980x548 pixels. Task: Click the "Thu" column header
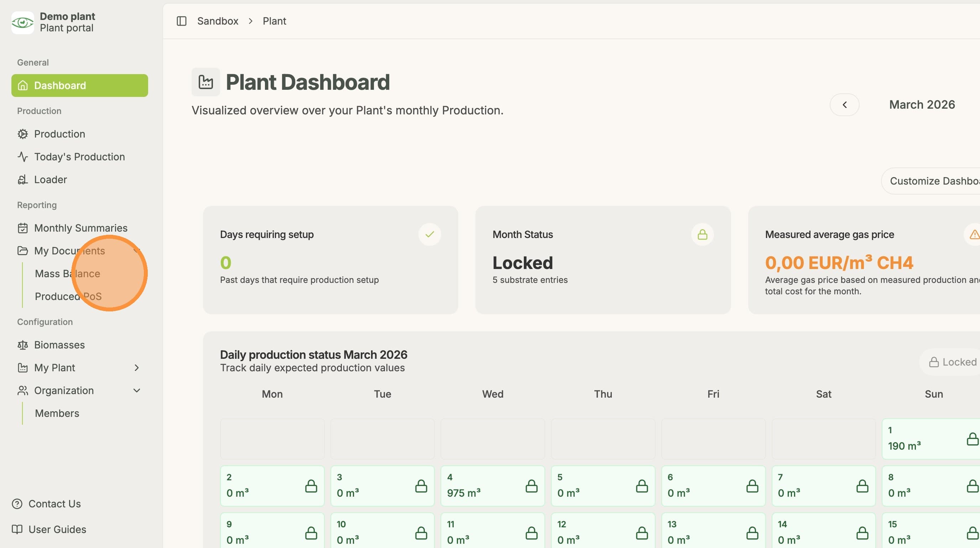pos(603,394)
